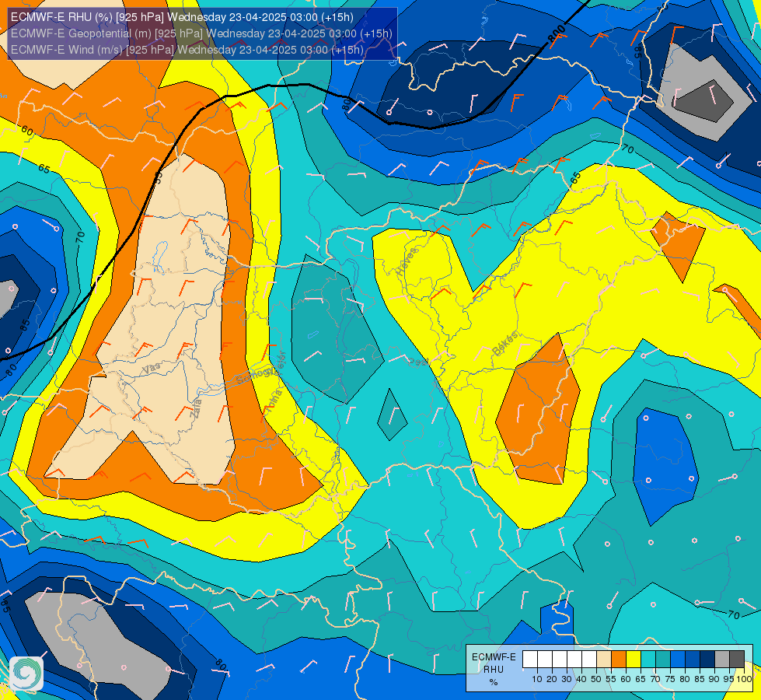Click the orange 55-60% legend swatch
Image resolution: width=761 pixels, height=700 pixels.
[619, 660]
